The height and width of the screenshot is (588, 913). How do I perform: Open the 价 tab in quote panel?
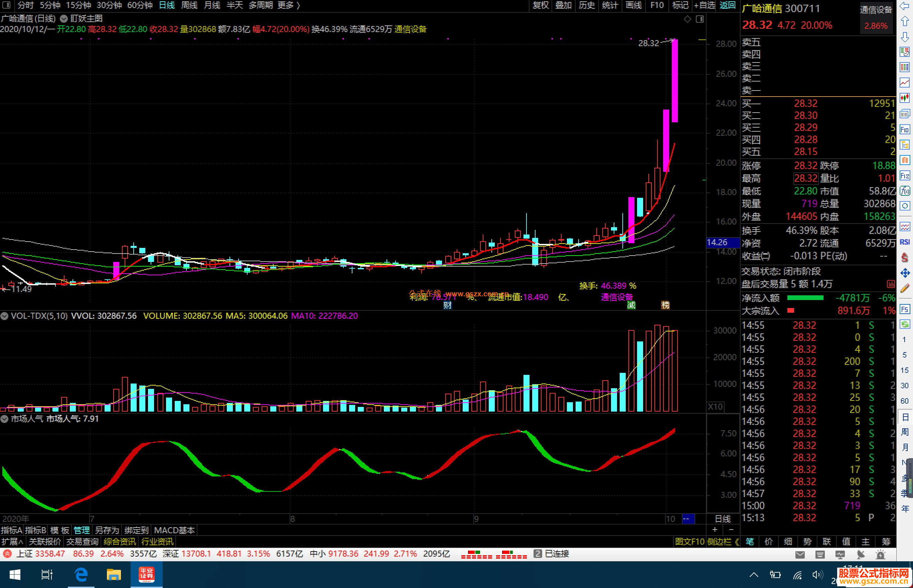click(x=769, y=542)
